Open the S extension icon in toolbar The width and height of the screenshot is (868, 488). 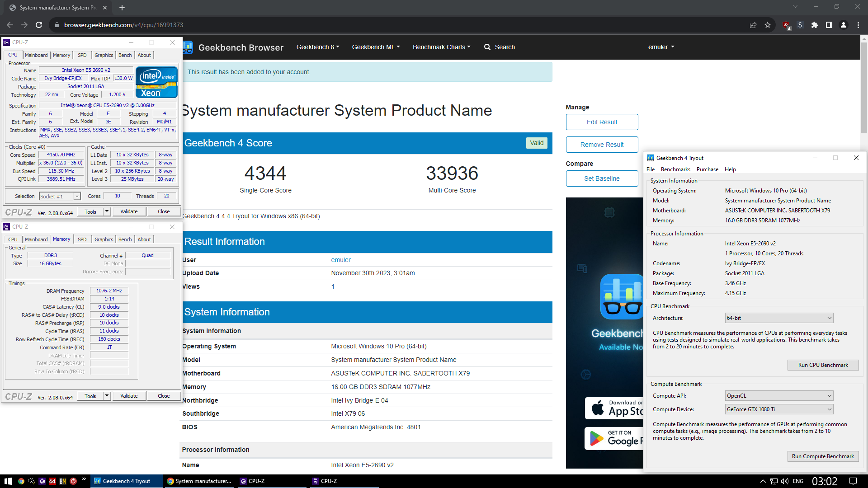point(800,25)
